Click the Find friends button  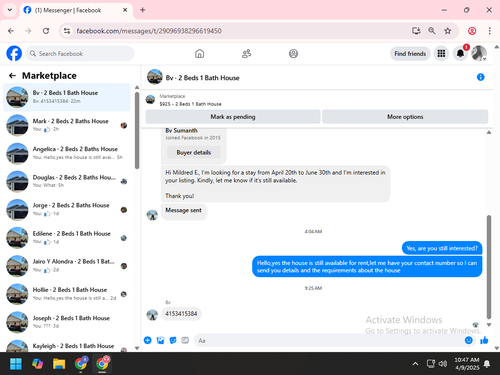(410, 54)
